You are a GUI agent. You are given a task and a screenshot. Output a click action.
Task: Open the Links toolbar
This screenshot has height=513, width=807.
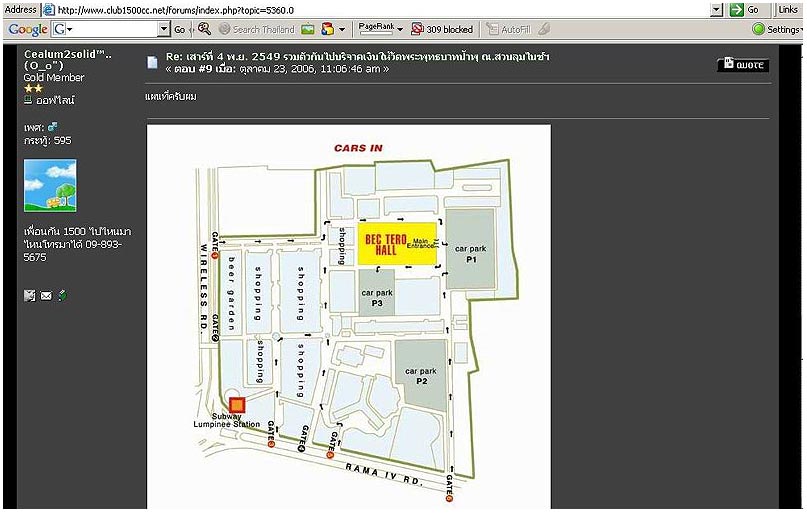click(787, 9)
